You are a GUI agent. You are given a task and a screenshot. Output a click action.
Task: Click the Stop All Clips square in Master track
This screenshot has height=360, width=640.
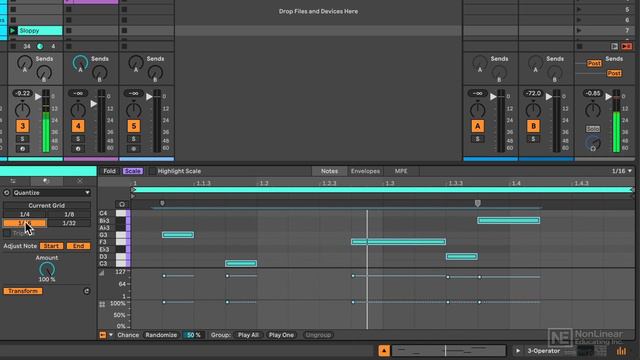[x=580, y=47]
